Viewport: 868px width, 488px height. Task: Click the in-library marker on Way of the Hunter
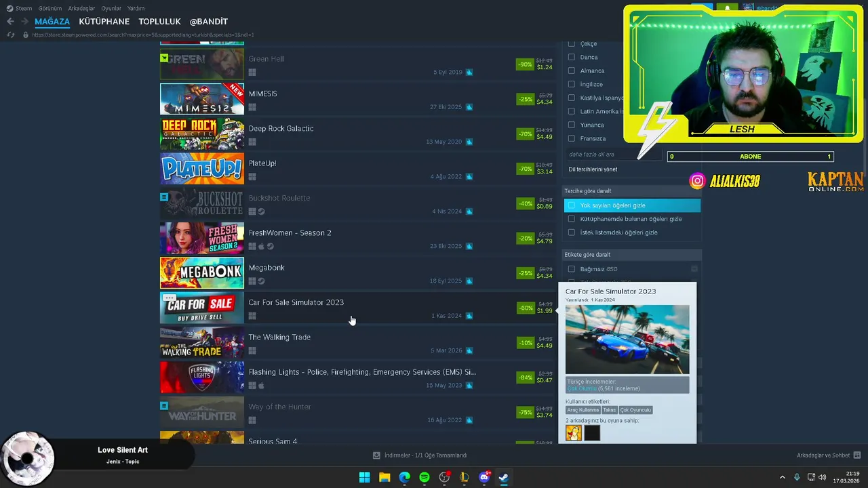tap(164, 406)
